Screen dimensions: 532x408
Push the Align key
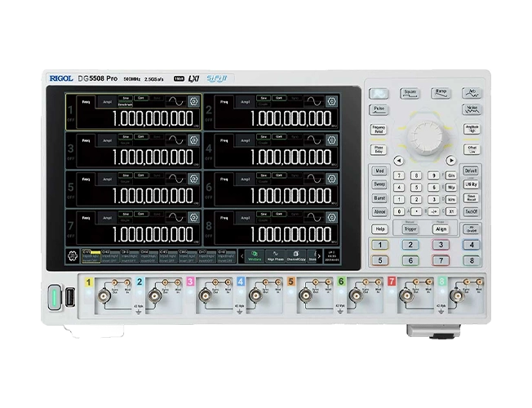point(441,229)
